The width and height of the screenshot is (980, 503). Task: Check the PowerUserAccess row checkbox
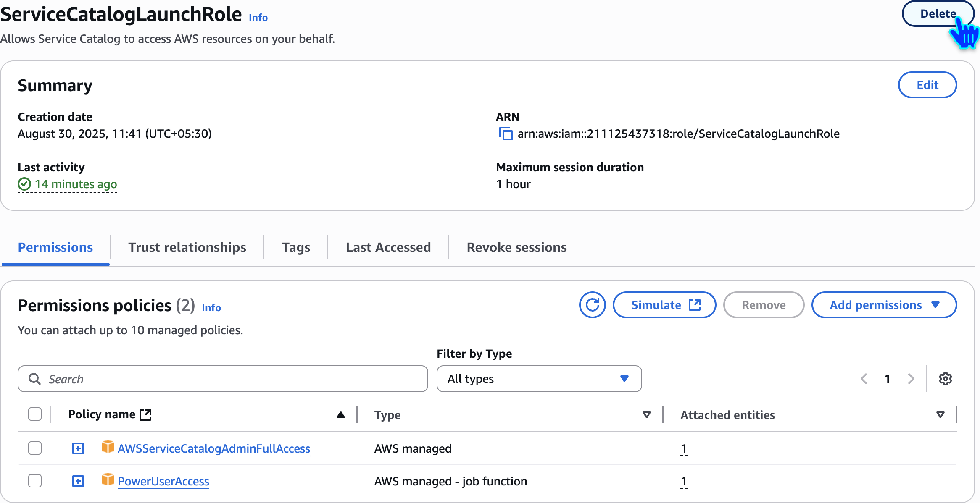coord(35,481)
